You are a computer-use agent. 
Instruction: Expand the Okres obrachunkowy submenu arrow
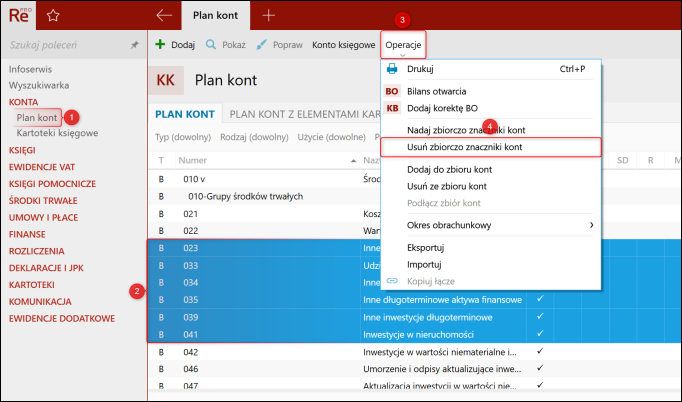point(591,225)
